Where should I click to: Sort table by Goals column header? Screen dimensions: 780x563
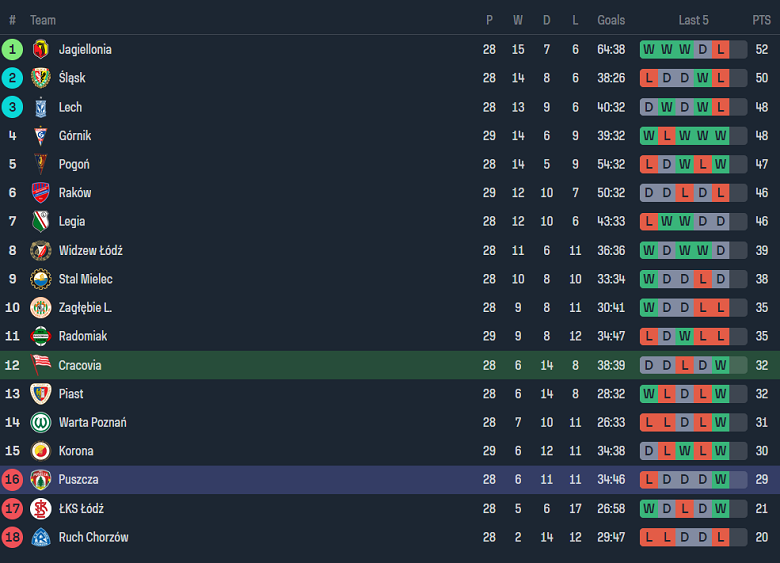click(x=611, y=20)
